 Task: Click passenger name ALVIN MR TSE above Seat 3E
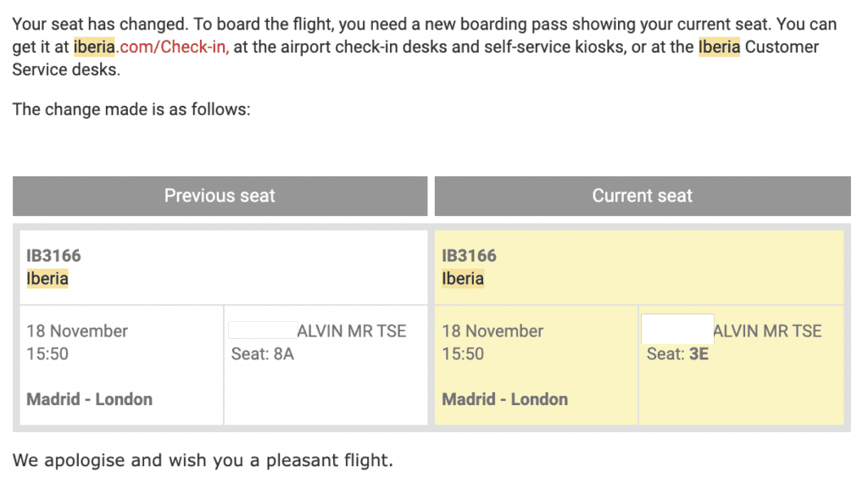pos(767,331)
